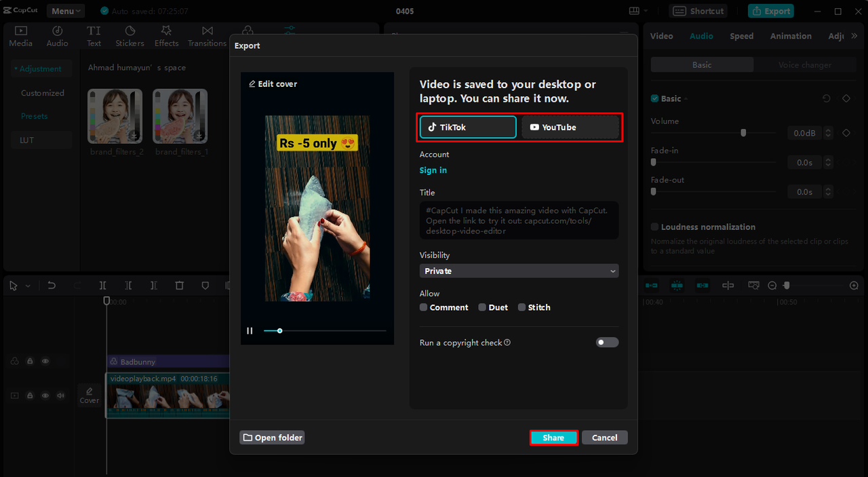Image resolution: width=868 pixels, height=477 pixels.
Task: Click the Share button
Action: coord(553,438)
